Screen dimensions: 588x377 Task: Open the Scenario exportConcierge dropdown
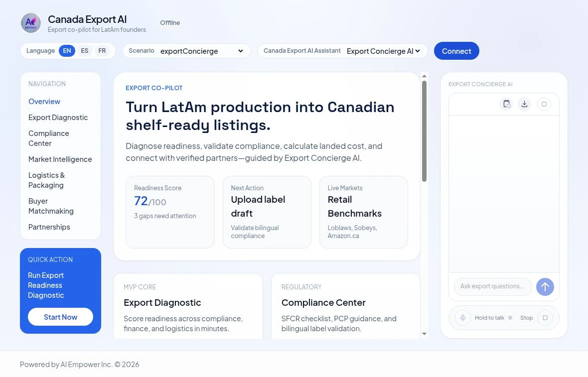202,51
